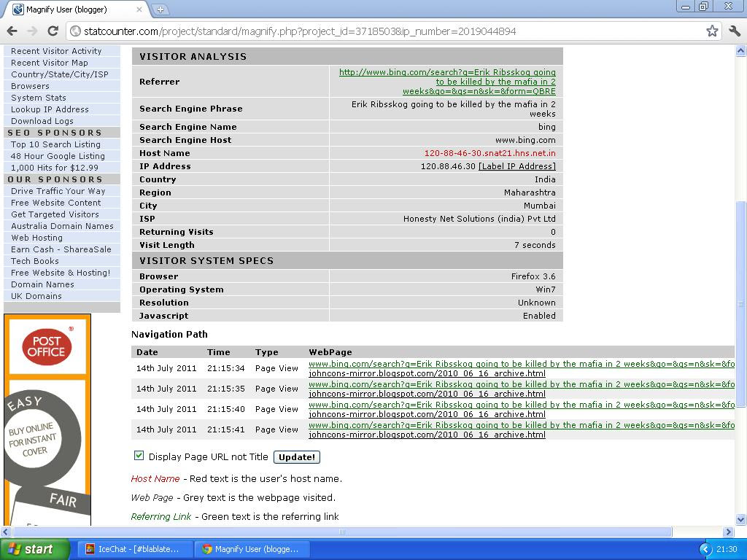Viewport: 747px width, 560px height.
Task: Switch to the IceChat taskbar window
Action: coord(135,549)
